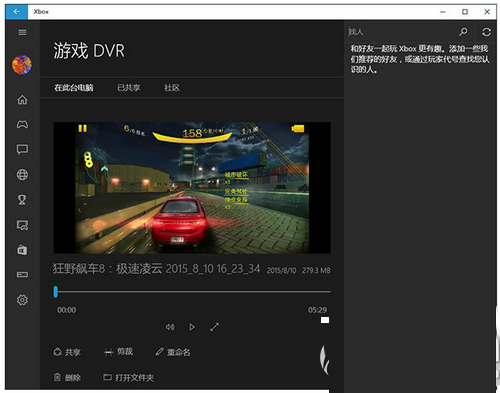Click 删除 to delete the clip
Screen dimensions: 500x393
tap(67, 377)
